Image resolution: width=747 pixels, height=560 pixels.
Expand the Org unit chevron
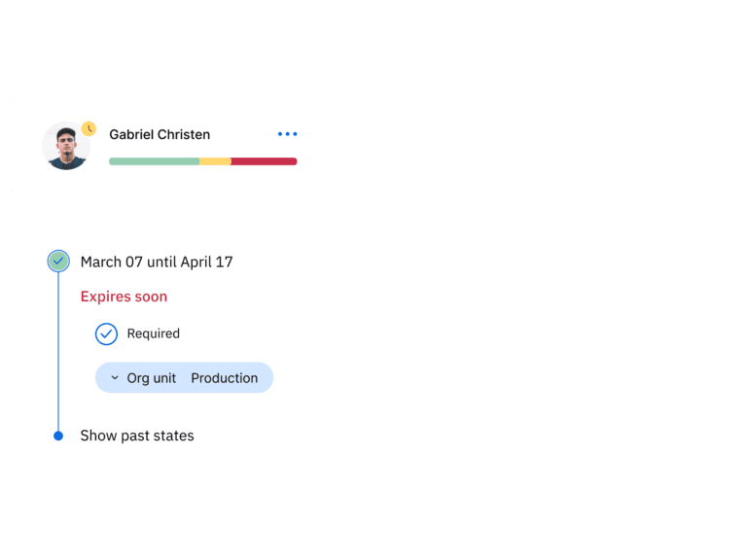click(x=115, y=377)
